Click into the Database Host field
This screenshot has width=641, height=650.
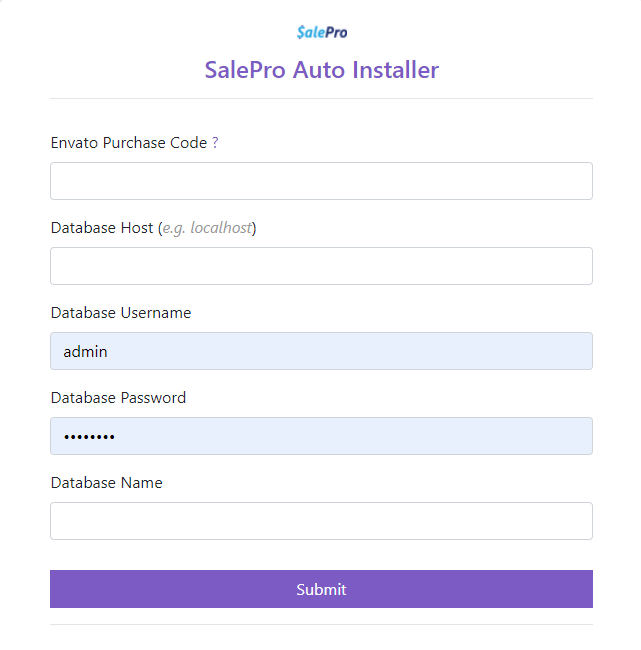[x=321, y=266]
